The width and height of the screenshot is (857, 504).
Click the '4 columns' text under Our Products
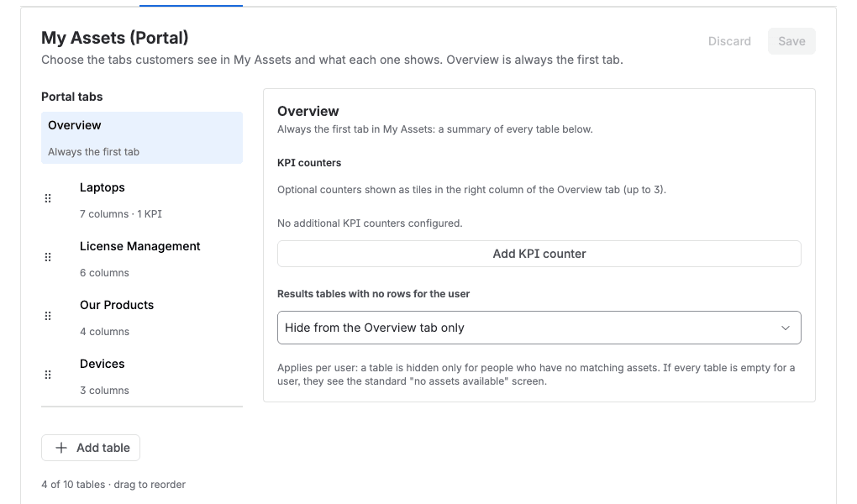click(x=104, y=331)
